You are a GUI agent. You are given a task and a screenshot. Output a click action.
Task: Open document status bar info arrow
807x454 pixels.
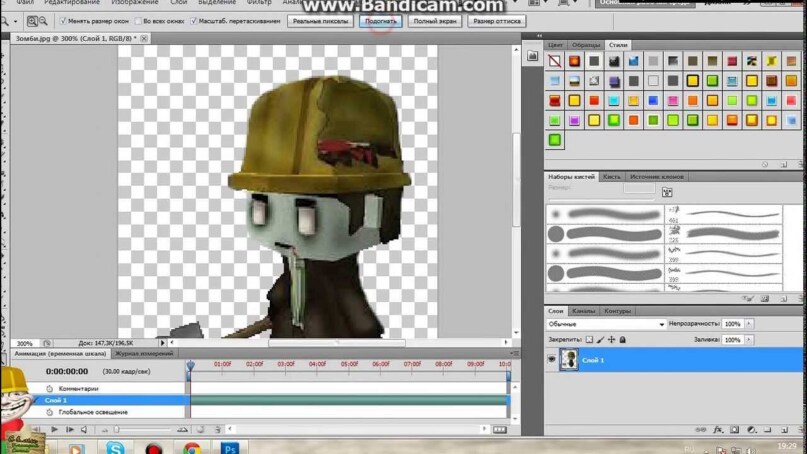162,343
